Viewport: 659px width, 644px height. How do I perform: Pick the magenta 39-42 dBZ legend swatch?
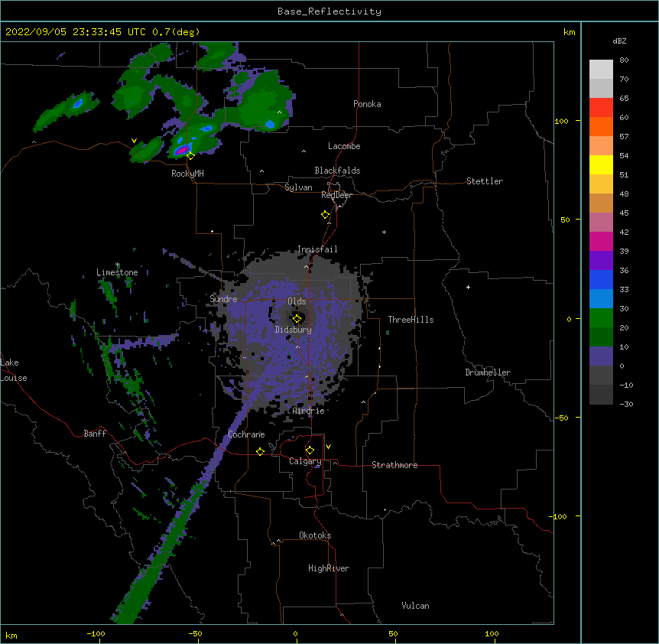tap(601, 242)
